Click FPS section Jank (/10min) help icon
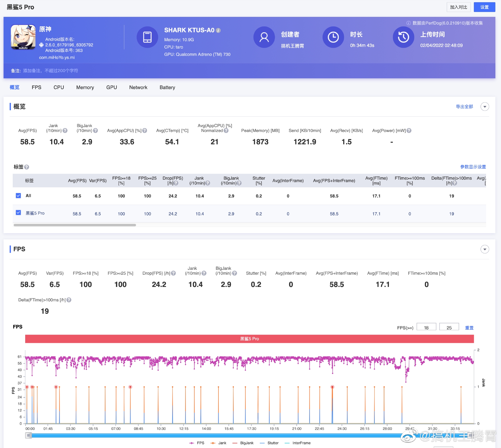 (204, 273)
